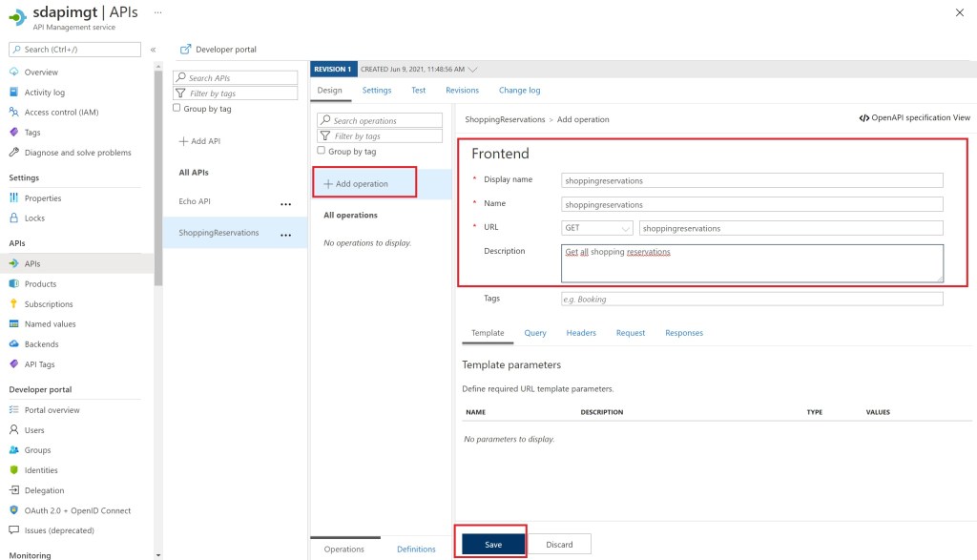Enable Group by tag for APIs
The width and height of the screenshot is (977, 560).
tap(177, 109)
